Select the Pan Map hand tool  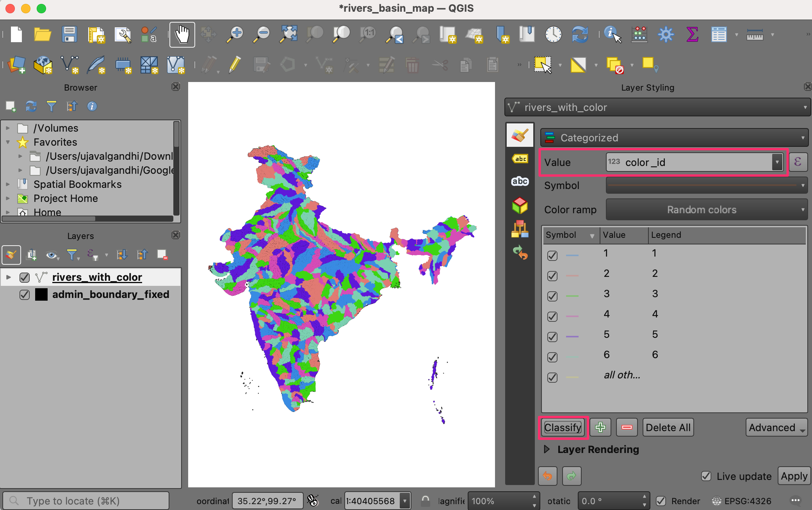pos(182,35)
